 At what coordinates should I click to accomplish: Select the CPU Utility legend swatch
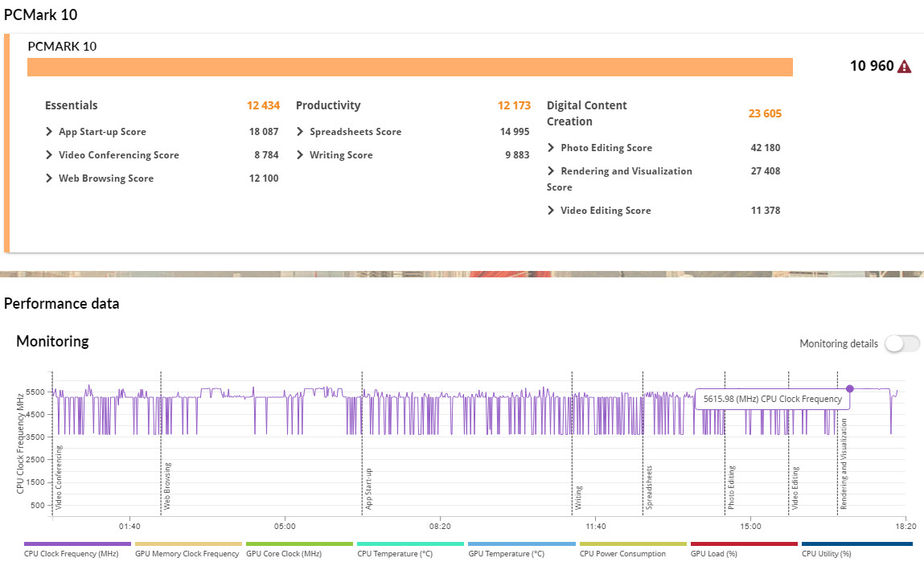coord(855,544)
